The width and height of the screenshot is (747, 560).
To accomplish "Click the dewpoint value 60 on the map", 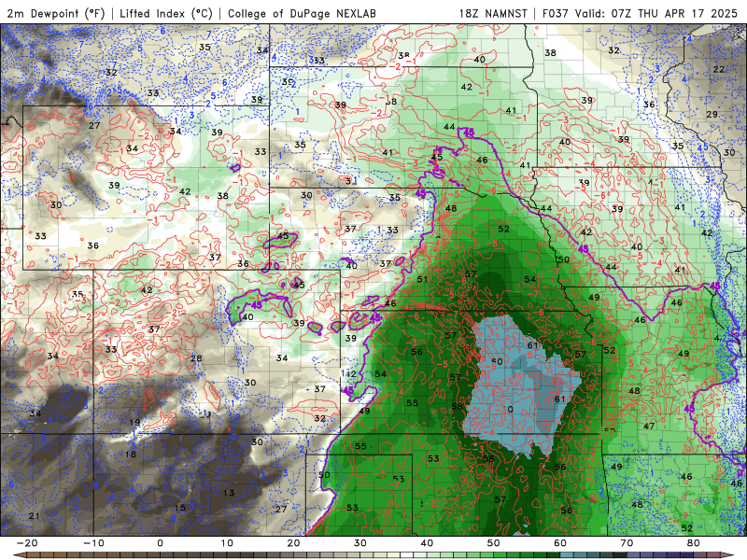I will click(x=497, y=362).
